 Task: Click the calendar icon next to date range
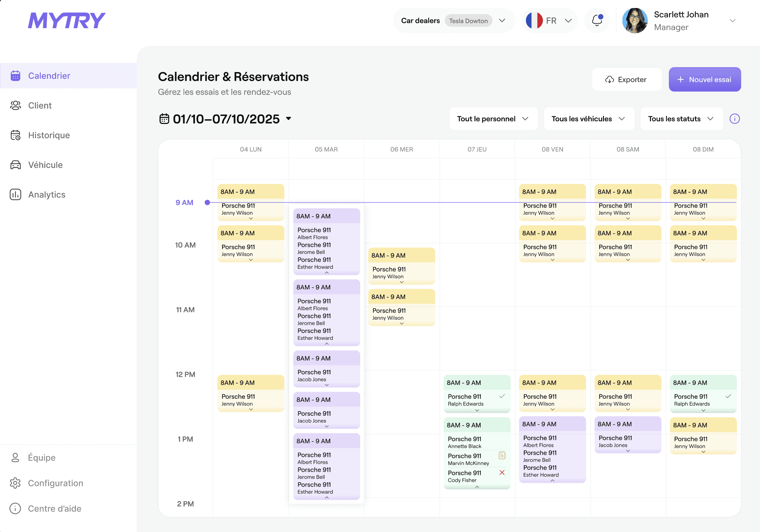pos(164,119)
